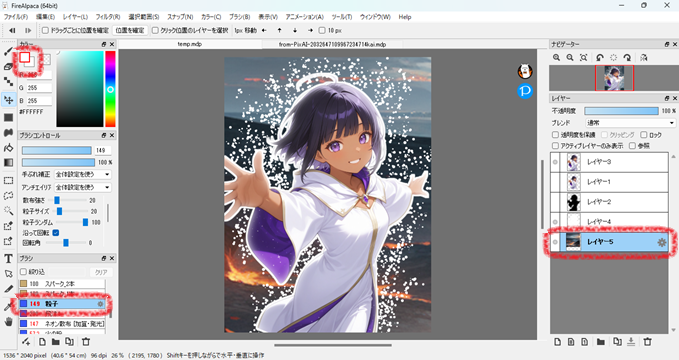Select the Eyedropper tool

[x=8, y=307]
